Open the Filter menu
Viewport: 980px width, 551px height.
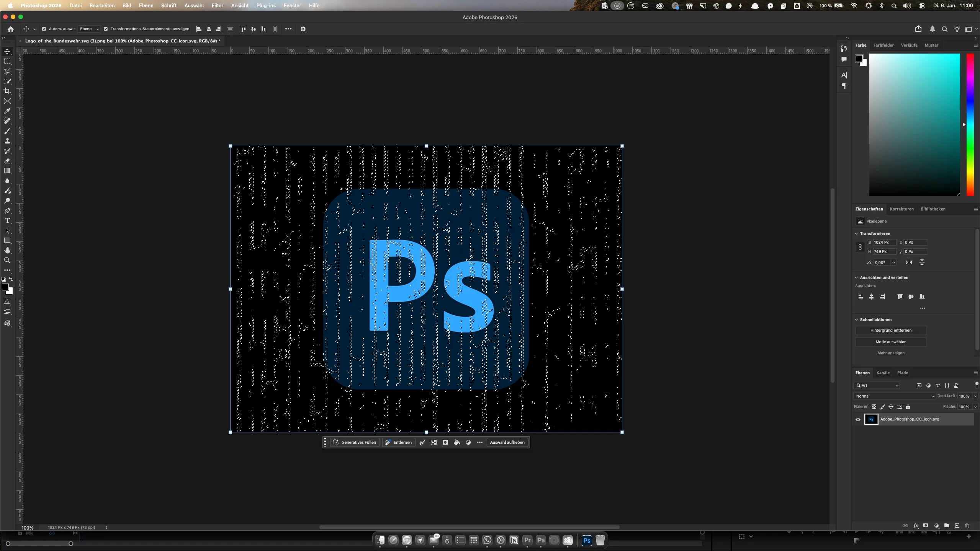(x=217, y=5)
